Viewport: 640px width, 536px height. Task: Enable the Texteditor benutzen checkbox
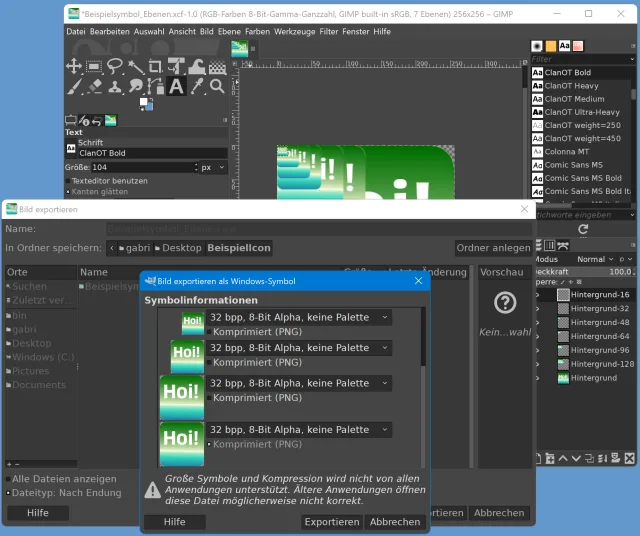coord(69,181)
